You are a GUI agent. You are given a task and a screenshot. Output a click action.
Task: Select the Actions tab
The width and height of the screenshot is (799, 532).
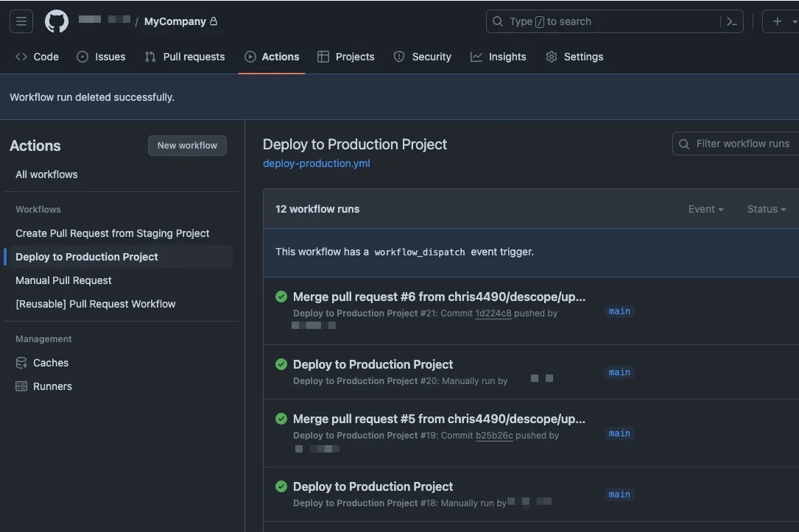tap(272, 57)
